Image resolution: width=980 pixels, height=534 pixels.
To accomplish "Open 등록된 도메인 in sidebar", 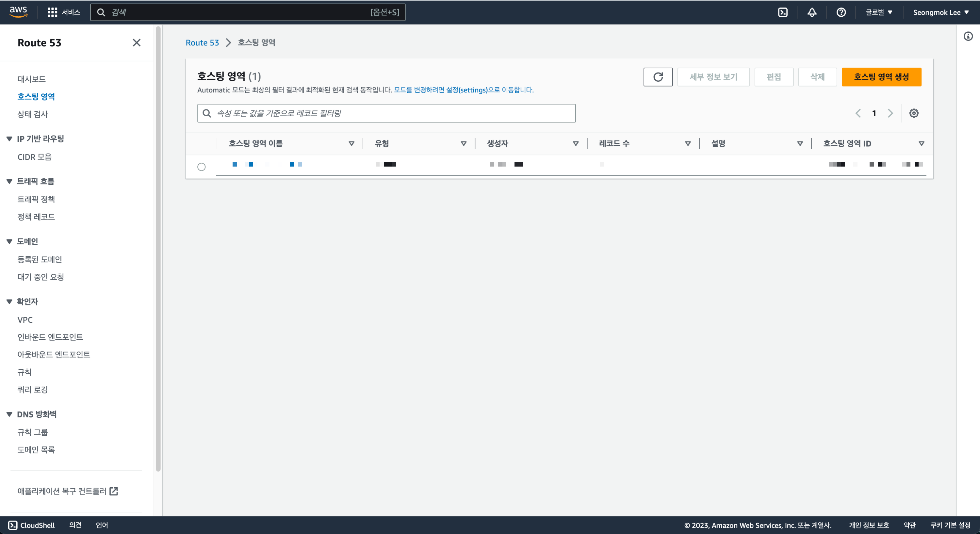I will [x=40, y=259].
